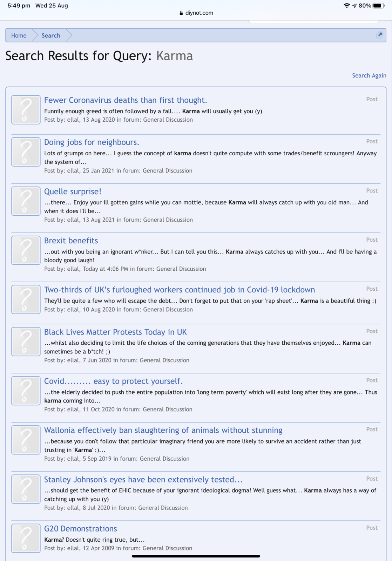Click the popup icon in breadcrumb bar

click(x=379, y=35)
